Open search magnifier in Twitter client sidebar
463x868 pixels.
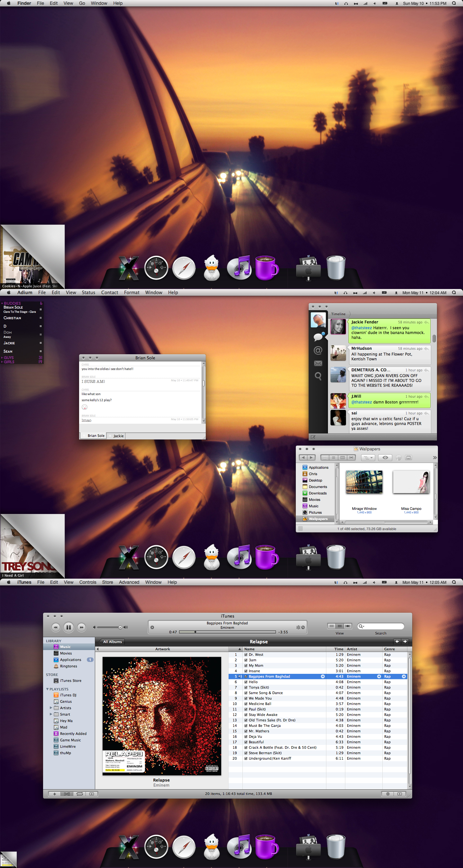[318, 376]
